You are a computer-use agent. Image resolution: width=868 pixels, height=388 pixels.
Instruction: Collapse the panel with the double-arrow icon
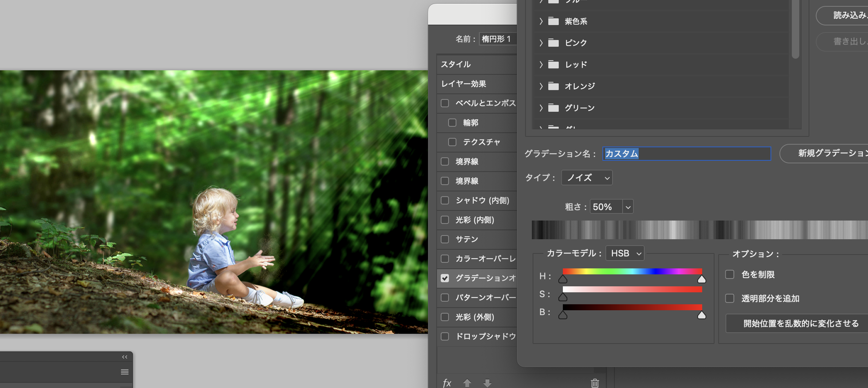click(125, 357)
